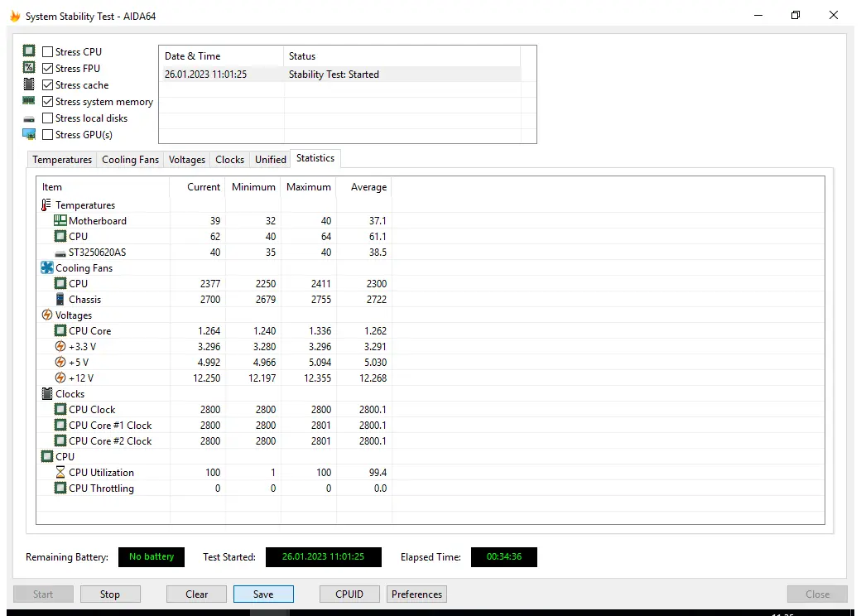Switch to the Temperatures tab

[x=62, y=160]
